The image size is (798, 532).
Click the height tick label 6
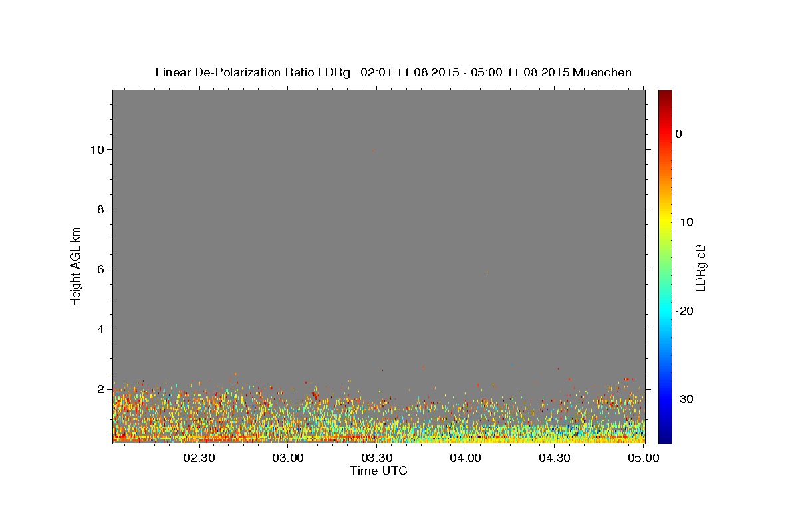[101, 269]
